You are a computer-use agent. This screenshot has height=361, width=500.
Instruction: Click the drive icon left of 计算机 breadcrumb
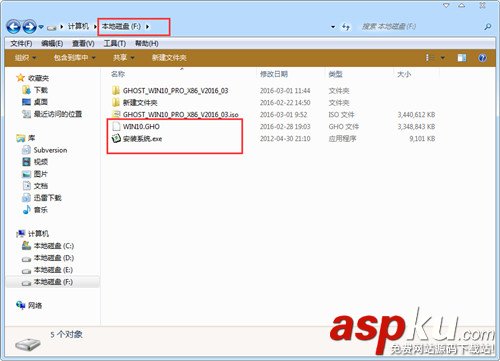pos(51,27)
